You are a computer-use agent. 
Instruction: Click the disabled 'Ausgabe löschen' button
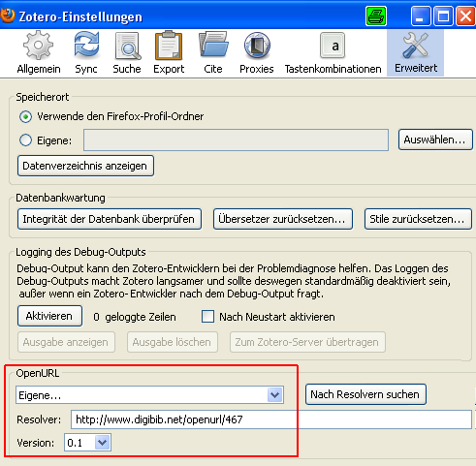pyautogui.click(x=173, y=342)
